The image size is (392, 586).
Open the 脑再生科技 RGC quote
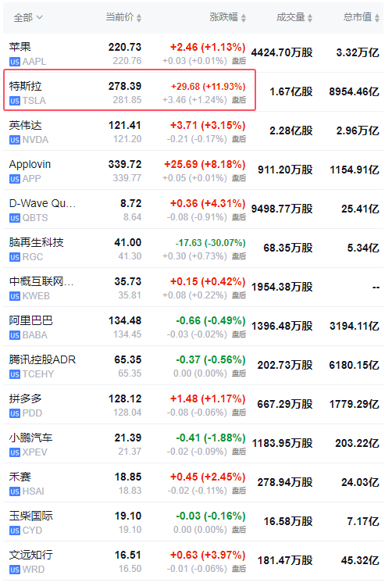click(x=193, y=248)
